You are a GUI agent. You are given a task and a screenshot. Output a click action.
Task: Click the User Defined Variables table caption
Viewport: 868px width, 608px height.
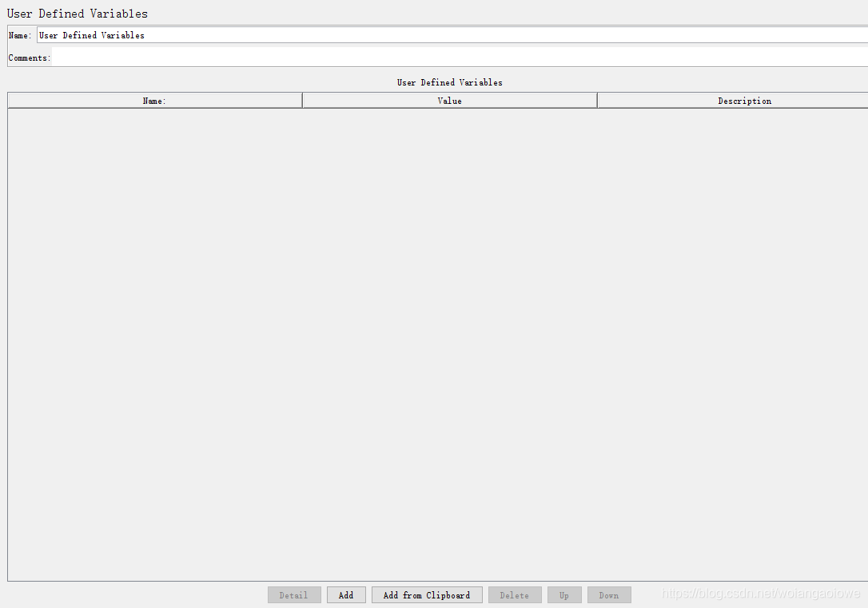click(450, 82)
